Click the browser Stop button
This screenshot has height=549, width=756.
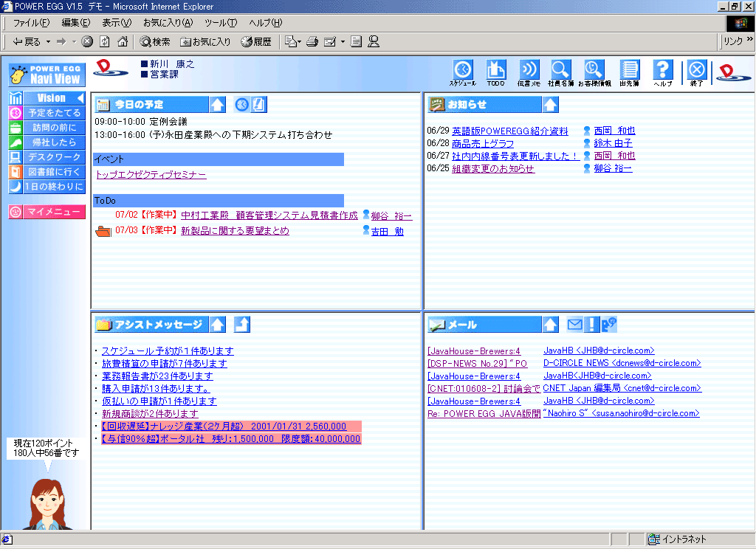(87, 41)
